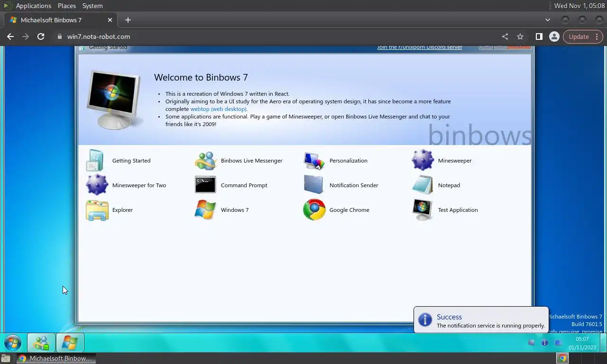Click the Success notification info icon
607x364 pixels.
pos(425,320)
